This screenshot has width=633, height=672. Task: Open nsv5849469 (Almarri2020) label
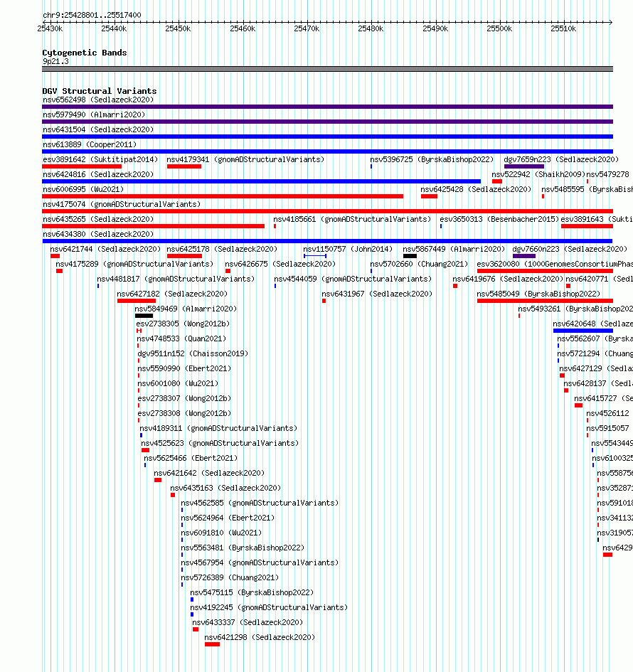[186, 309]
